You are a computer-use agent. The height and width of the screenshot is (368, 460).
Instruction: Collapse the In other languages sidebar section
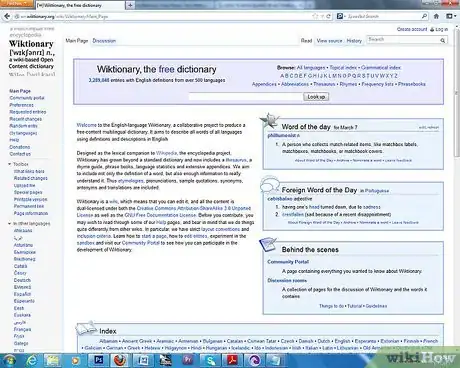[10, 223]
